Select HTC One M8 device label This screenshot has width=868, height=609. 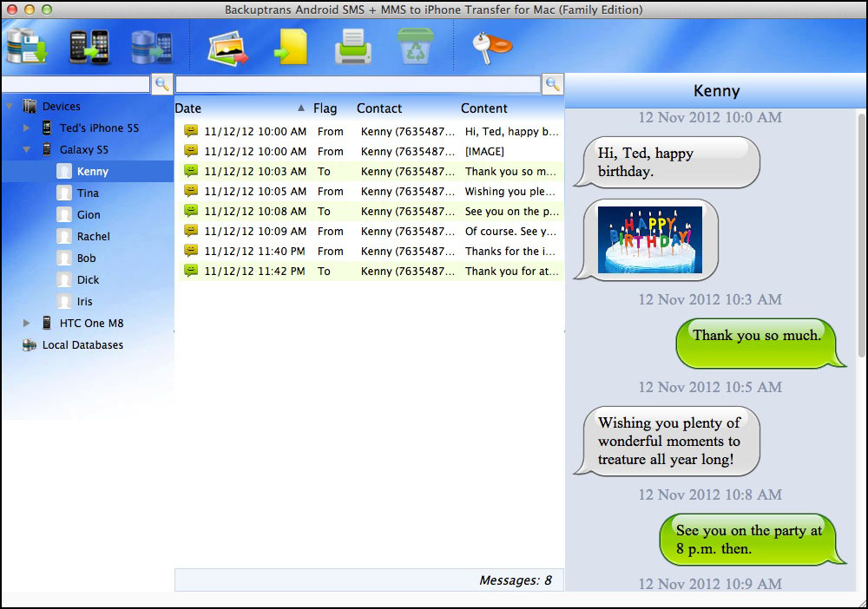point(92,323)
